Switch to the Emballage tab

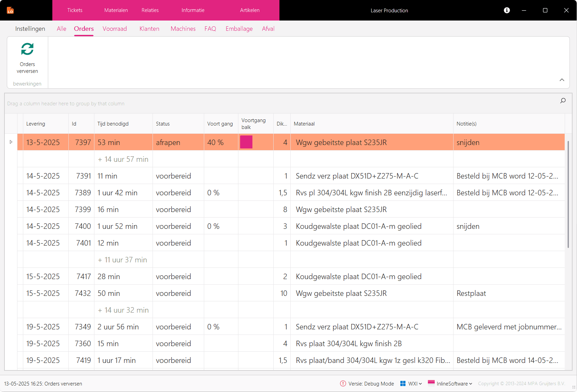pyautogui.click(x=239, y=29)
